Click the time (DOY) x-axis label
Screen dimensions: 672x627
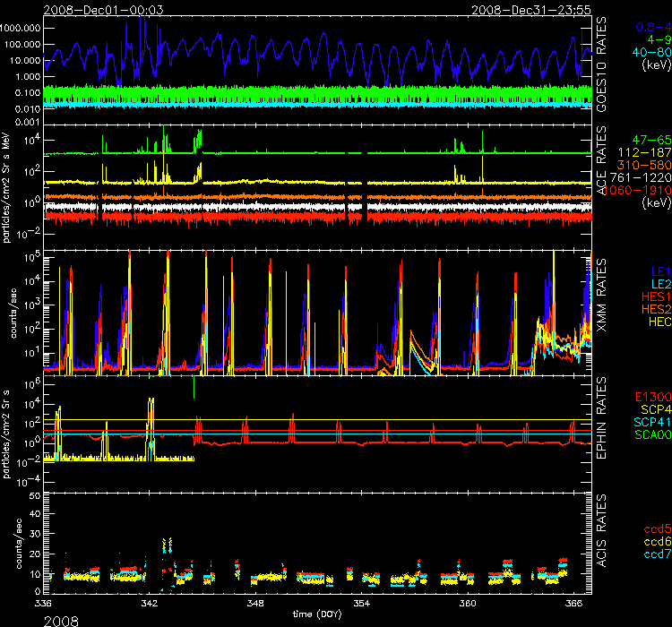317,614
